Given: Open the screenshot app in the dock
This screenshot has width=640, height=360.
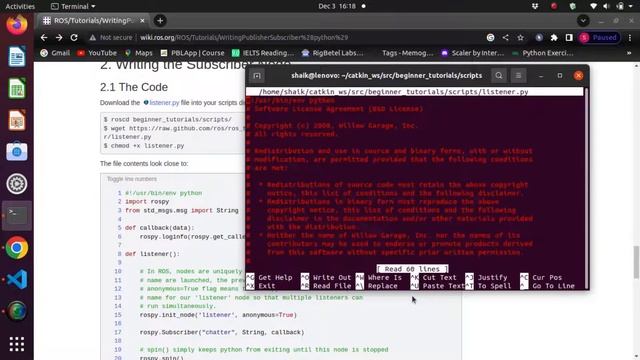Looking at the screenshot, I should tap(17, 152).
